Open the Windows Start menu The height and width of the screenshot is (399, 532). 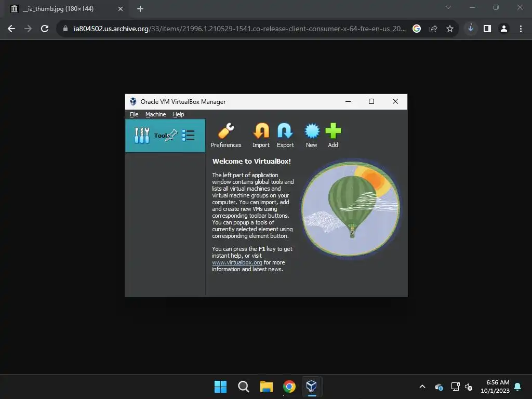[220, 387]
